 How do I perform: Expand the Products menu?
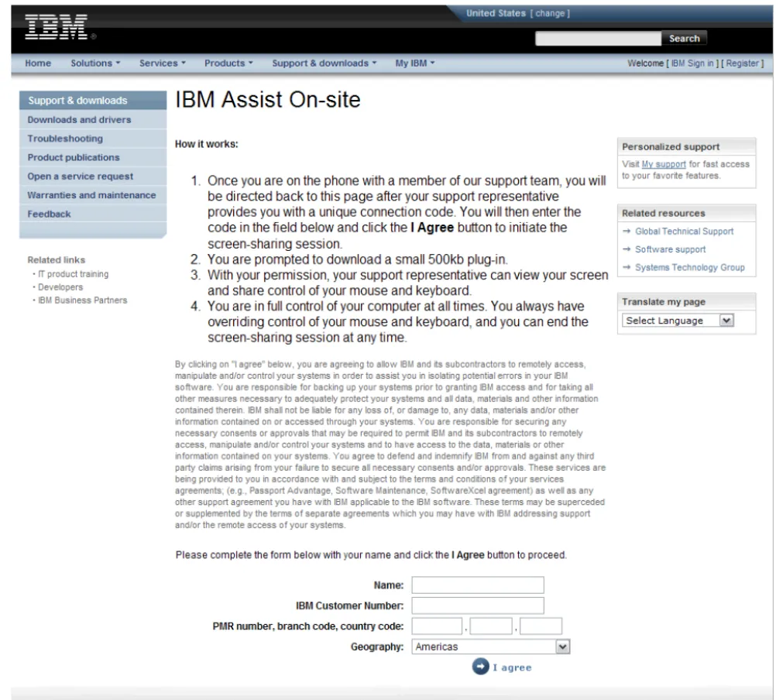pos(228,63)
